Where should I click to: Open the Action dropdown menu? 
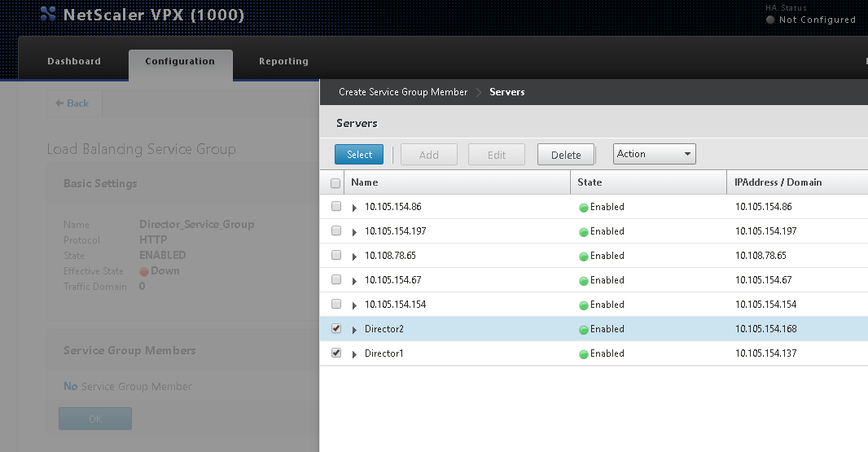coord(654,154)
